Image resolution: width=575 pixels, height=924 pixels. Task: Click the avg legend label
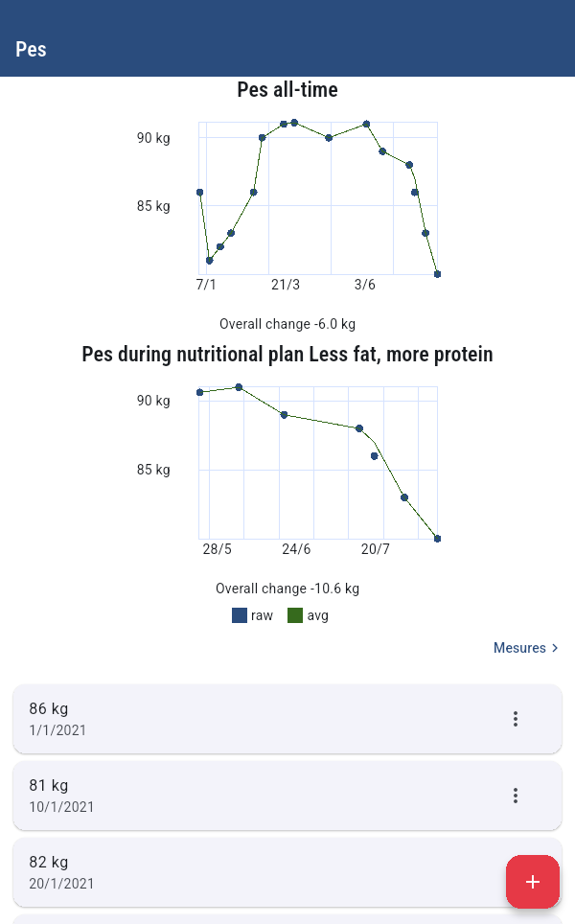pos(317,615)
